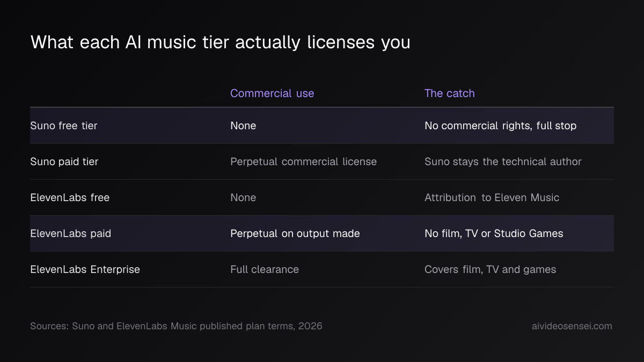The height and width of the screenshot is (362, 644).
Task: Select the 'Commercial use' column header
Action: [x=272, y=93]
